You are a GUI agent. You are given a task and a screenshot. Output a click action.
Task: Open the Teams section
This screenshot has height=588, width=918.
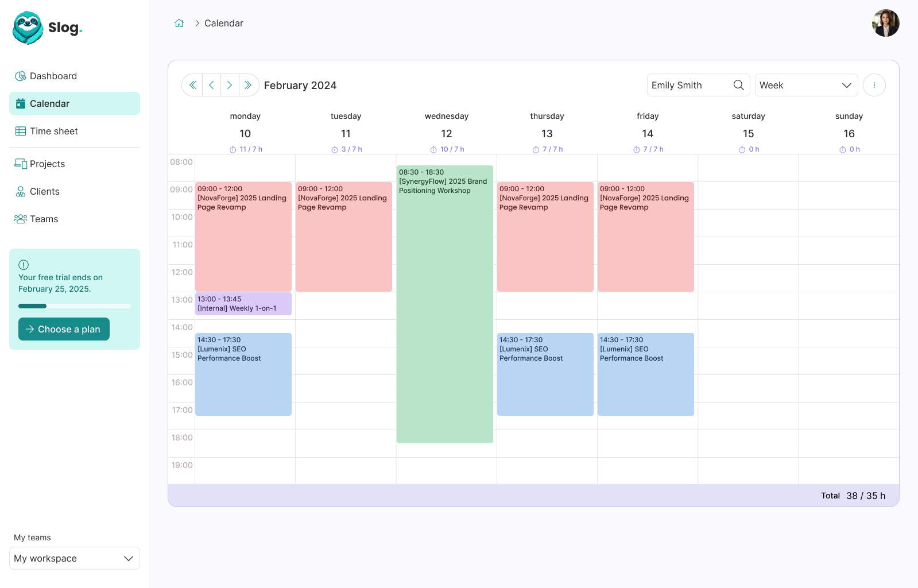(44, 219)
